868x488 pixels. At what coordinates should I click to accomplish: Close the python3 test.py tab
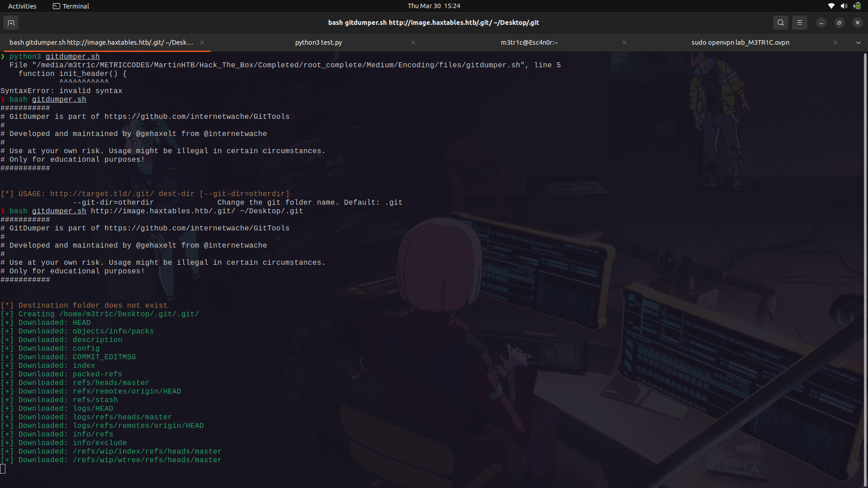click(413, 42)
